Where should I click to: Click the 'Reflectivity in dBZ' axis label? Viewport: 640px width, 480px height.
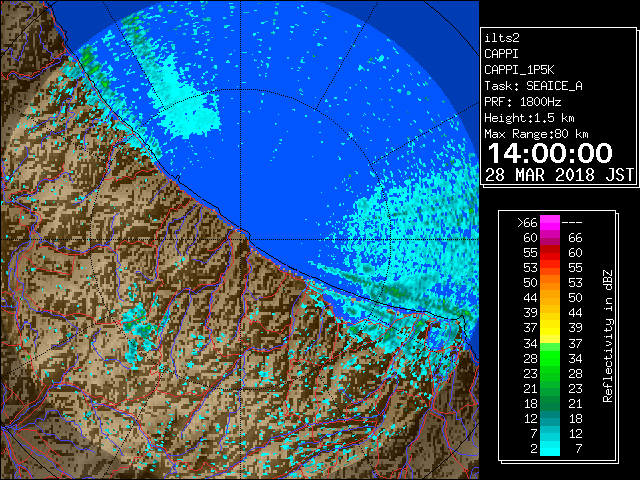coord(607,336)
